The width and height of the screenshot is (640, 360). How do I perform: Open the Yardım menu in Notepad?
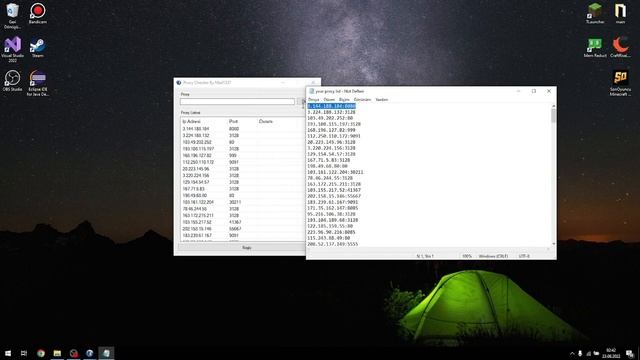(382, 100)
